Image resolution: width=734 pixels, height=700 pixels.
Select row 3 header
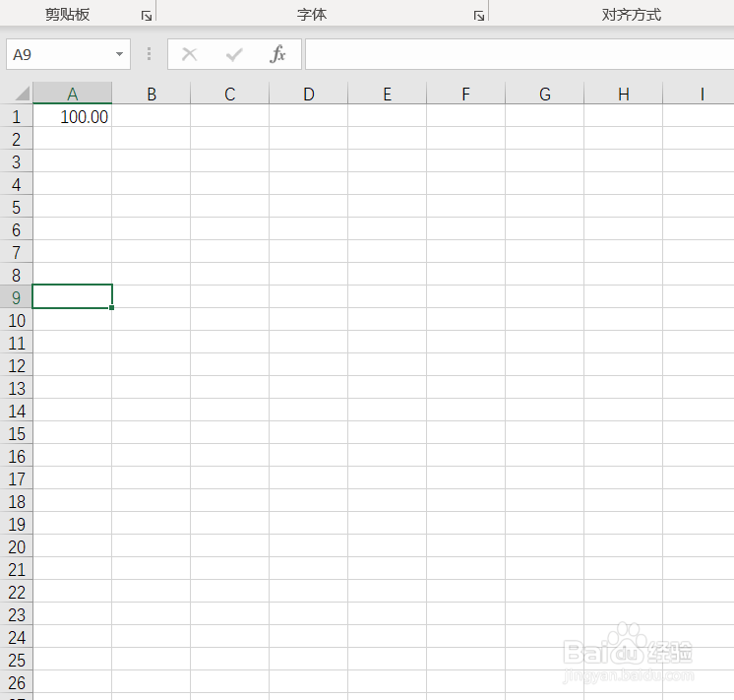17,161
